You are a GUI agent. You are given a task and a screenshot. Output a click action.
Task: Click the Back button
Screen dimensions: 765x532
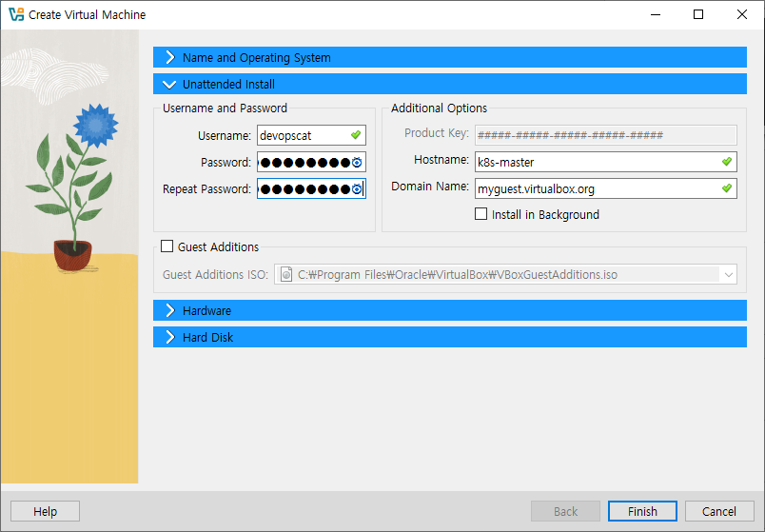(x=565, y=511)
